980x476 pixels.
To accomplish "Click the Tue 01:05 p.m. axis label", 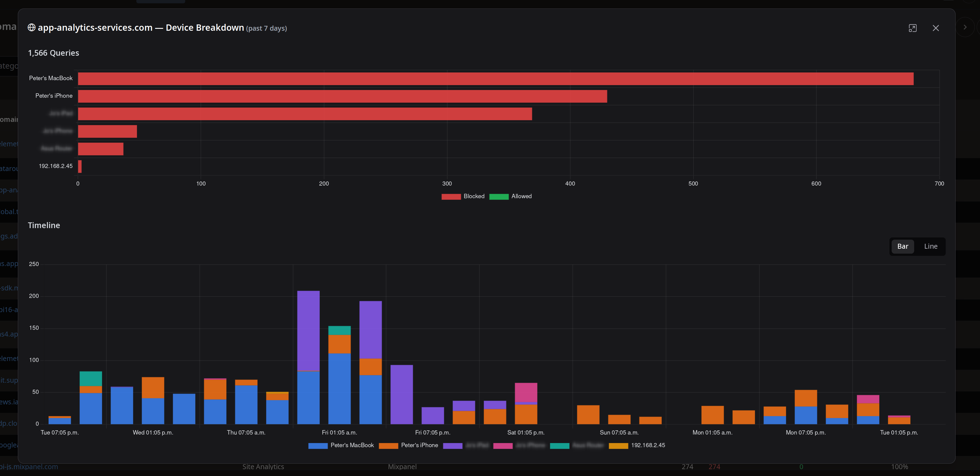I will click(x=899, y=433).
